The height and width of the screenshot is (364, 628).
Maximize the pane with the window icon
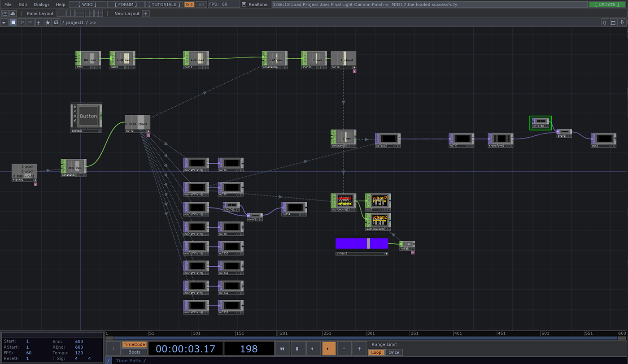(613, 22)
